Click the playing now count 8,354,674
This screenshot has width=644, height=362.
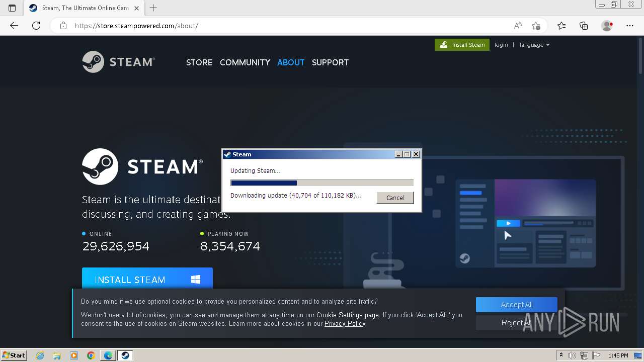(x=230, y=246)
